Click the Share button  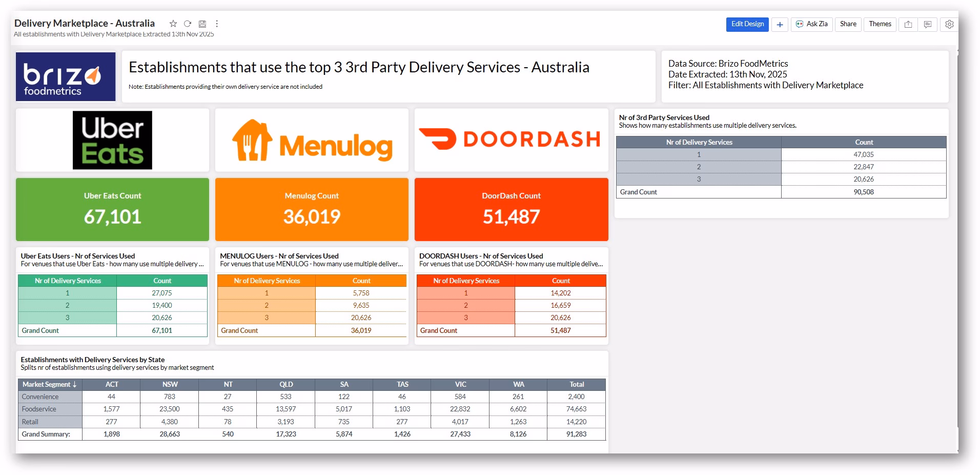[848, 24]
